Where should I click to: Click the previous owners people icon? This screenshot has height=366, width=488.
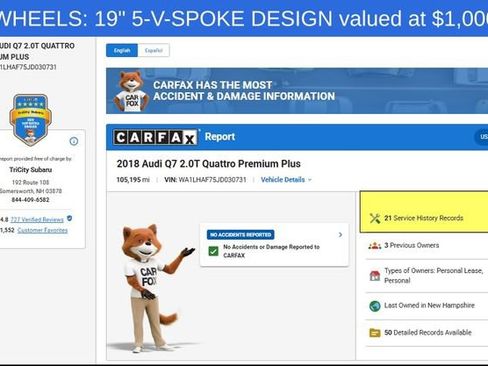tap(375, 246)
